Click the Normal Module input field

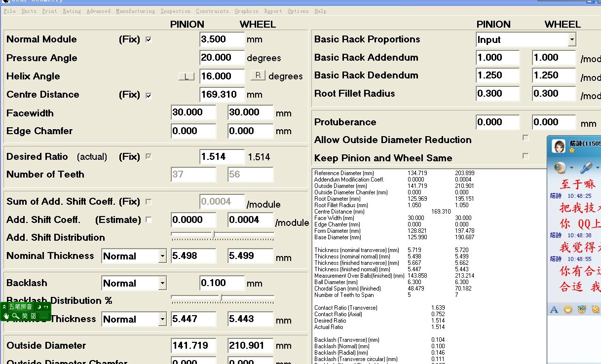pos(222,39)
